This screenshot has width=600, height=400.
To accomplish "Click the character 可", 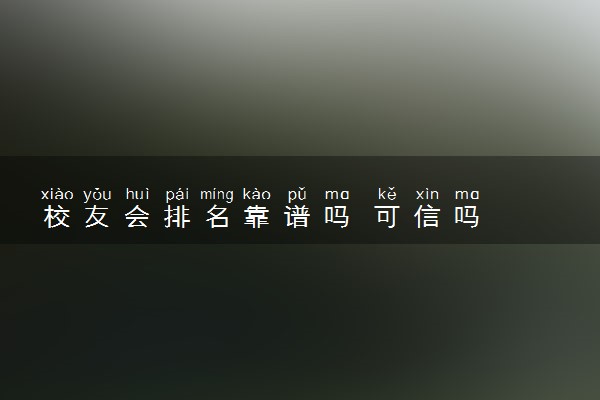I will 387,217.
